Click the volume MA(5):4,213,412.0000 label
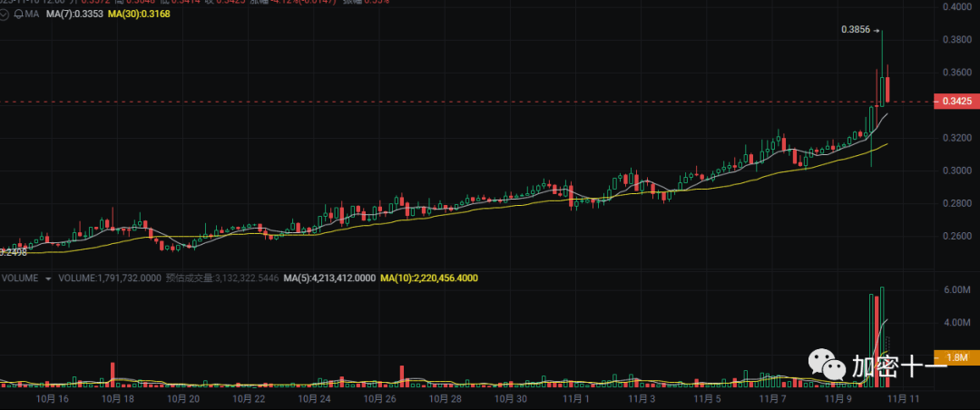Viewport: 980px width, 410px height. point(329,278)
